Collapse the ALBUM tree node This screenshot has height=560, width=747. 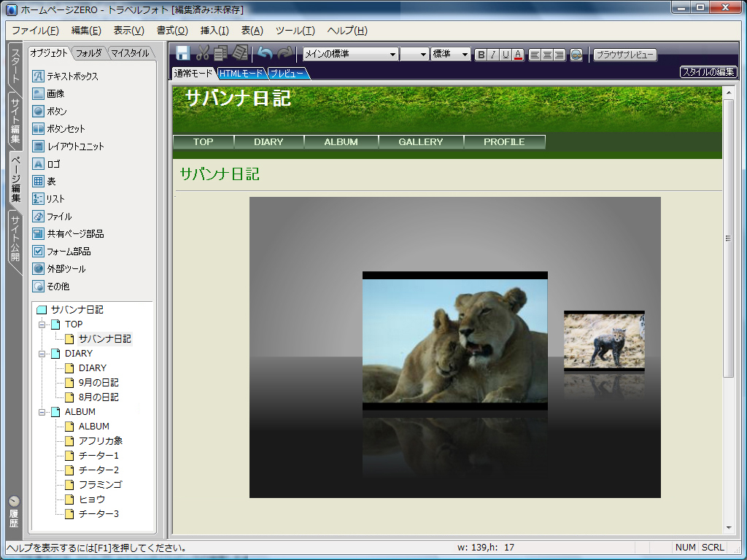click(x=42, y=412)
